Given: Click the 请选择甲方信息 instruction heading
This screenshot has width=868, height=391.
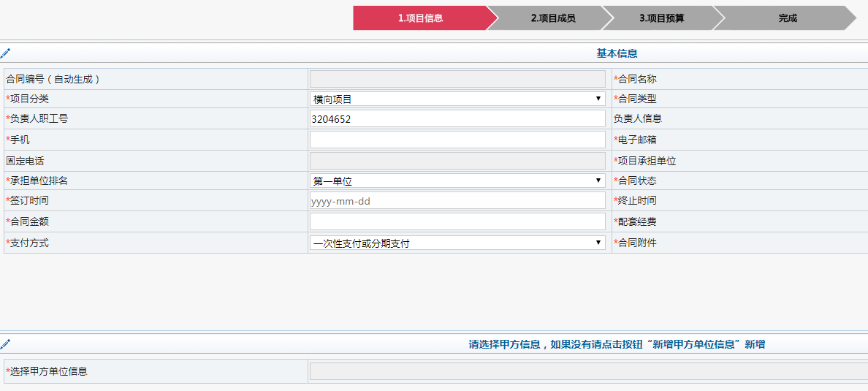Looking at the screenshot, I should pyautogui.click(x=617, y=344).
